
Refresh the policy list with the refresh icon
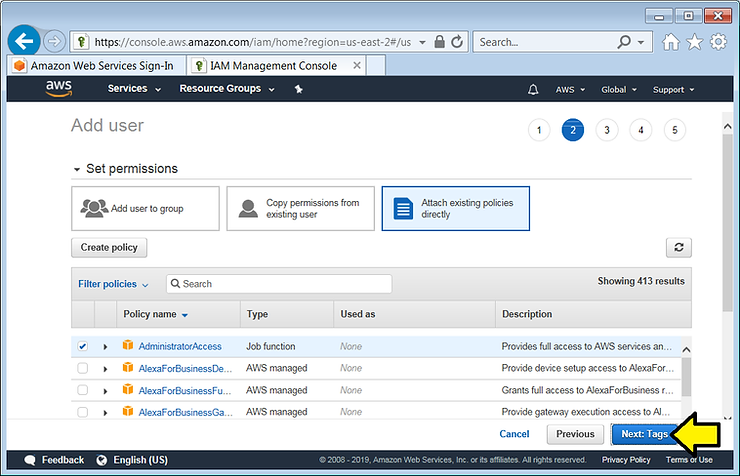679,248
